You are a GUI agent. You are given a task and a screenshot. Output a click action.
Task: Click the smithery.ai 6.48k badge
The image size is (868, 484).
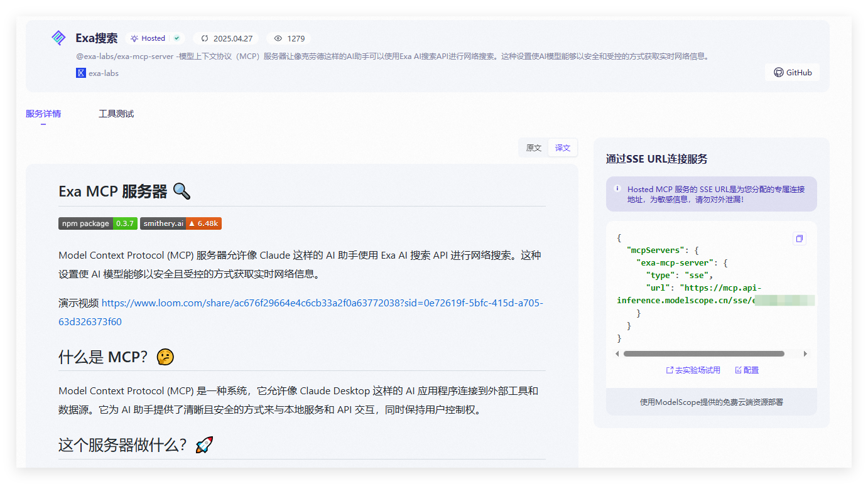click(x=181, y=223)
